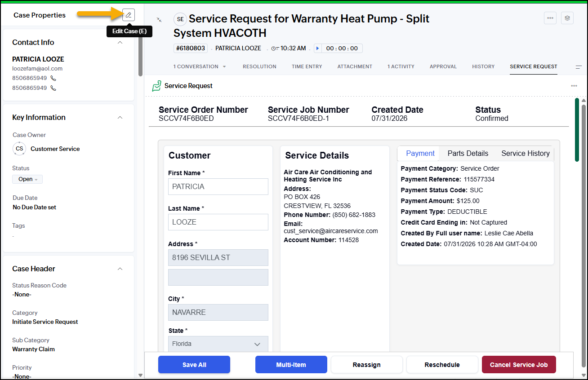Open the Service History tab
The image size is (588, 380).
(526, 153)
